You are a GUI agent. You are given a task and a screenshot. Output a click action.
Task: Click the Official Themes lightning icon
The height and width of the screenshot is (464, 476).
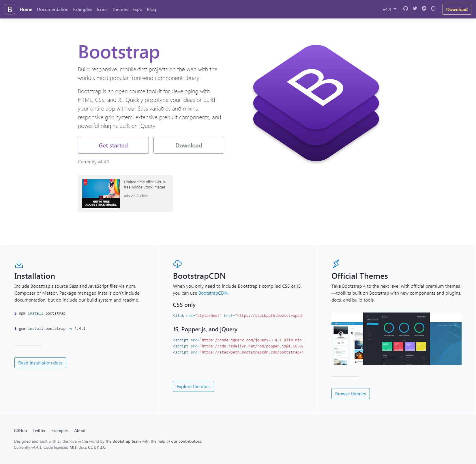(x=336, y=264)
